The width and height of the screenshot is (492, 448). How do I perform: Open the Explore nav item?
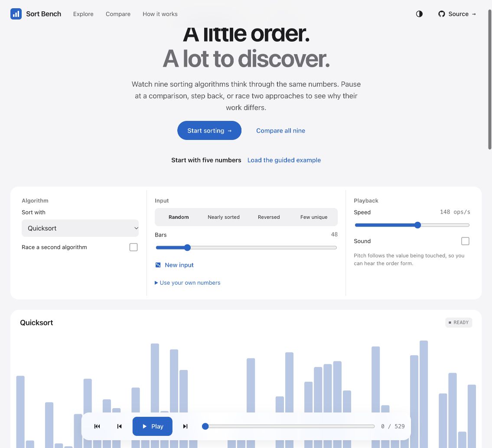[x=83, y=14]
